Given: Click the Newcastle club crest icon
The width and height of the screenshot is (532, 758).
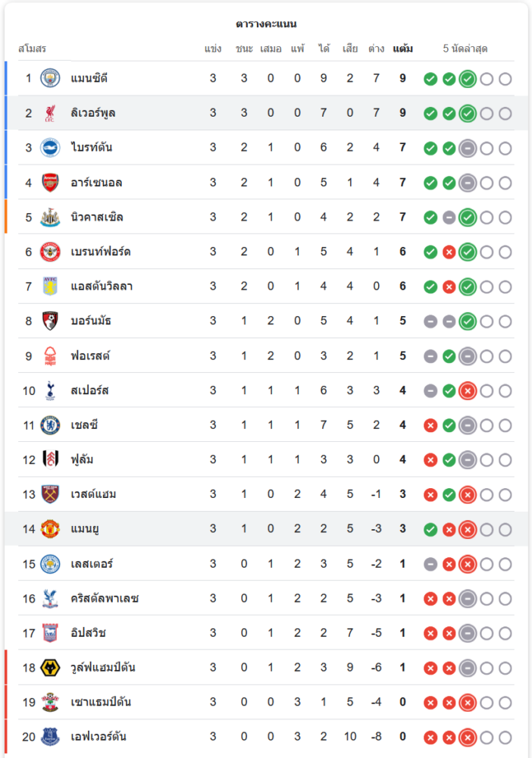Looking at the screenshot, I should (x=50, y=218).
